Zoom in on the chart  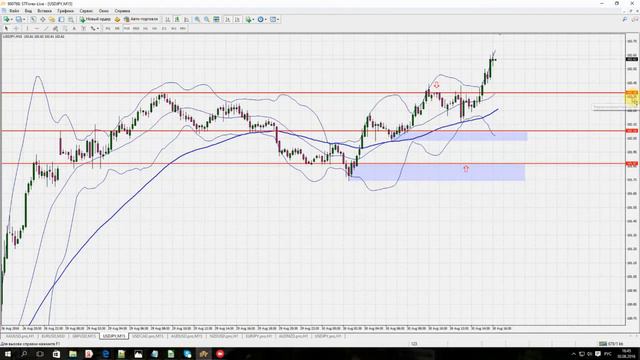tap(197, 19)
